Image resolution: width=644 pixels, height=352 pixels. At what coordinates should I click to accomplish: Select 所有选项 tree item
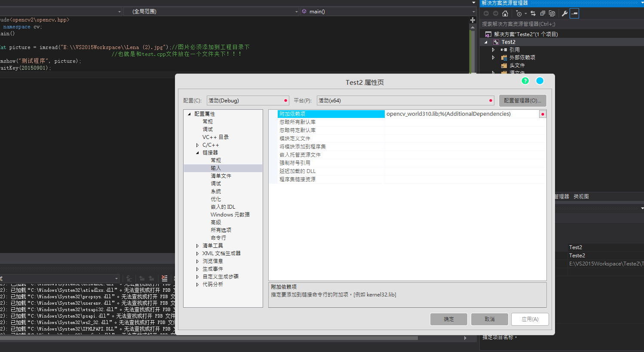(x=221, y=230)
